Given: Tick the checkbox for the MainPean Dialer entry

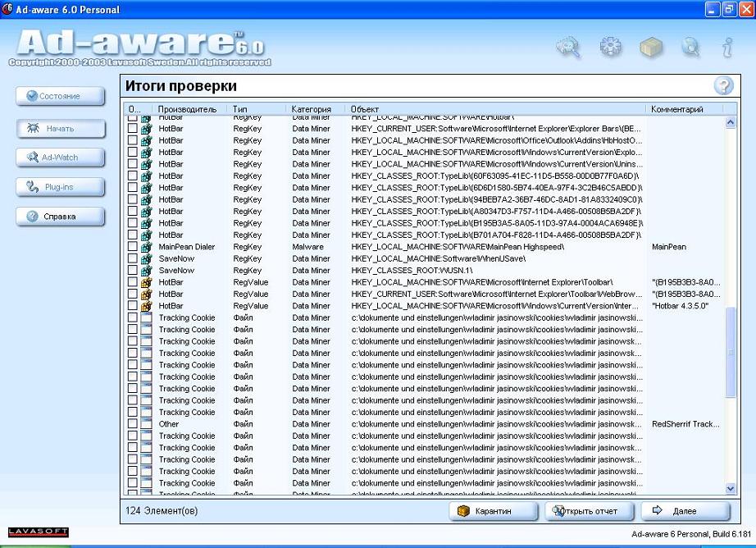Looking at the screenshot, I should click(x=132, y=246).
